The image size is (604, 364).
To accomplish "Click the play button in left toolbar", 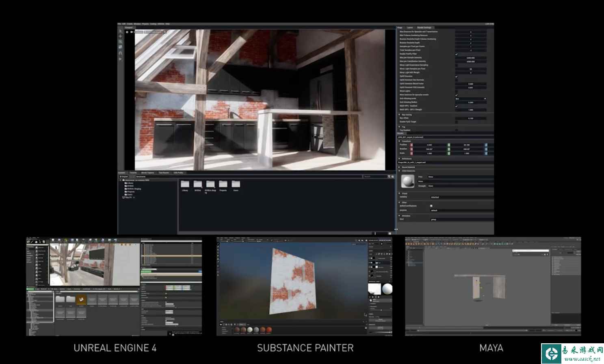I will tap(120, 58).
